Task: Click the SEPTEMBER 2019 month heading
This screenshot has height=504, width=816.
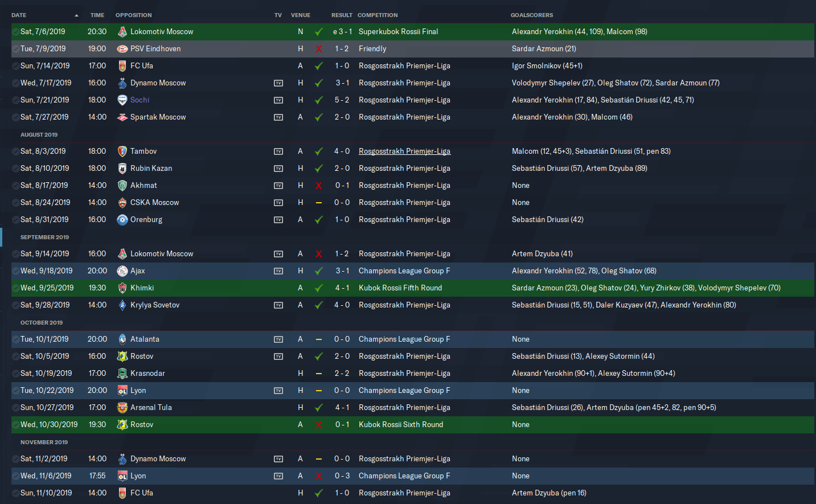Action: (44, 237)
